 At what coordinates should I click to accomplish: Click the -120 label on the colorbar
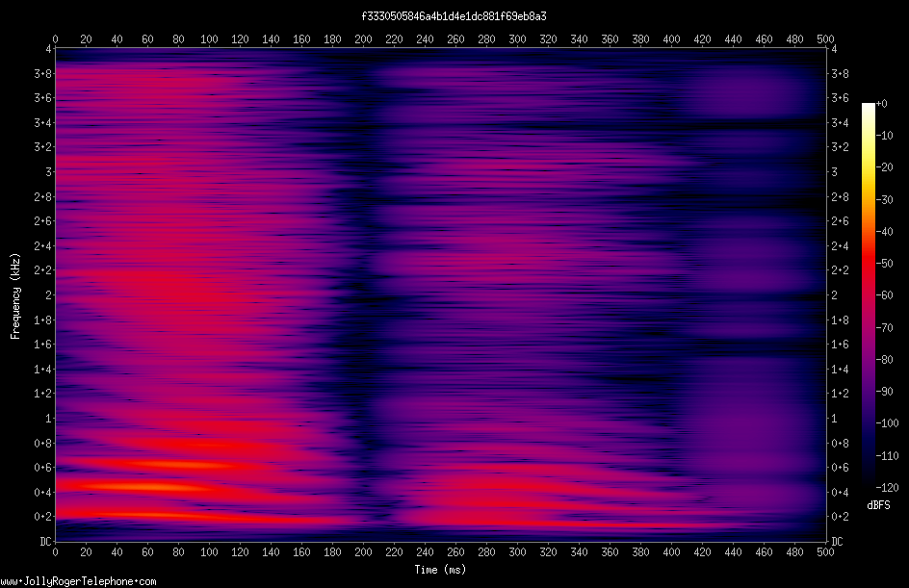887,488
